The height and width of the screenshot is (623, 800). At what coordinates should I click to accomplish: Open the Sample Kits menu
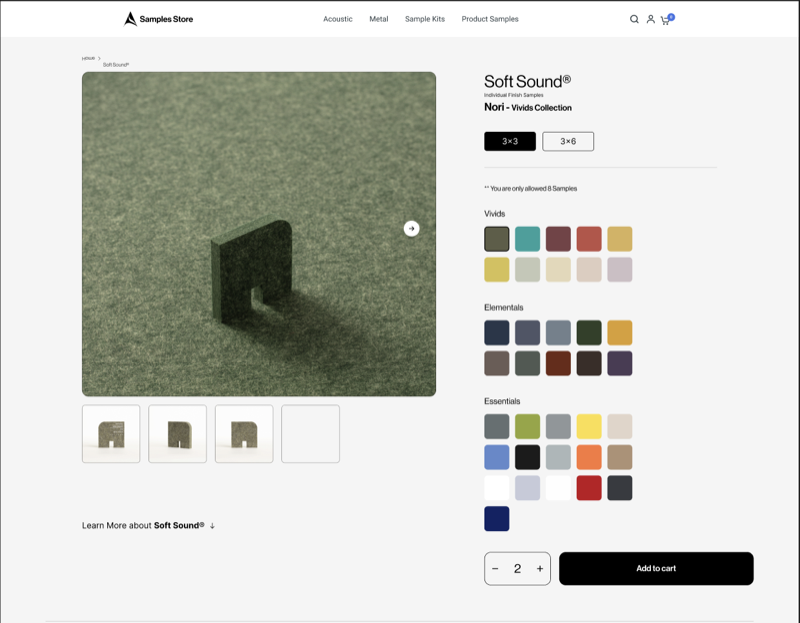(x=425, y=19)
